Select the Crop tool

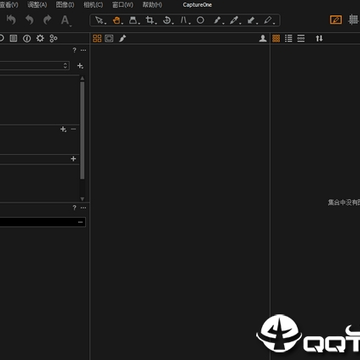point(150,20)
